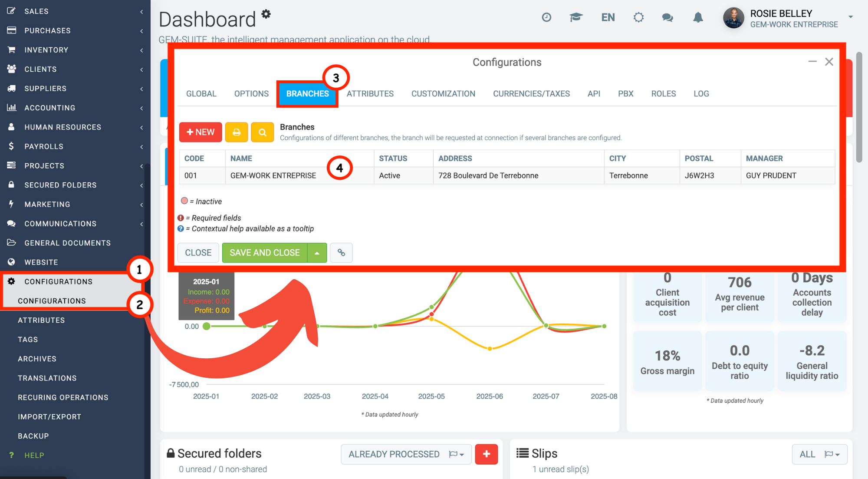Open the Sales menu icon in sidebar
Viewport: 868px width, 479px height.
pos(12,11)
